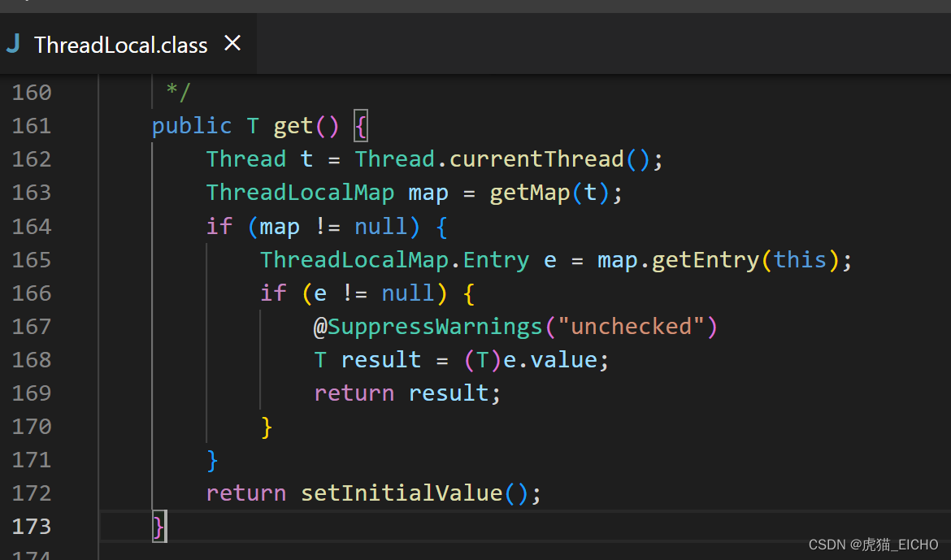
Task: Click the comment end '*/' on line 160
Action: coord(178,93)
